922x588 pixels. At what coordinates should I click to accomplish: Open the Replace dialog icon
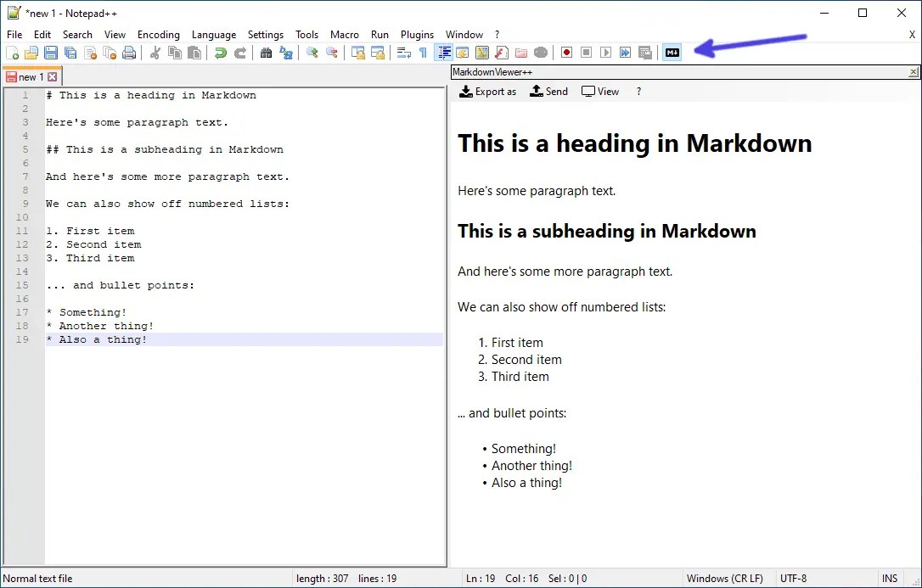[x=284, y=52]
